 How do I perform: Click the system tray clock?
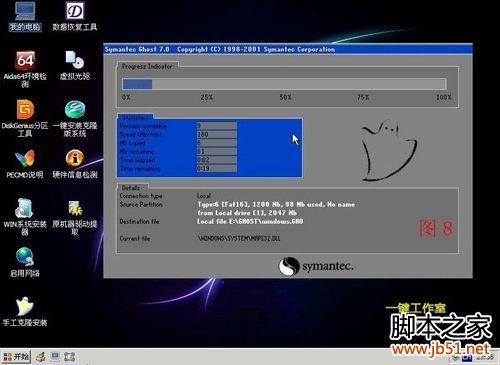pyautogui.click(x=485, y=358)
